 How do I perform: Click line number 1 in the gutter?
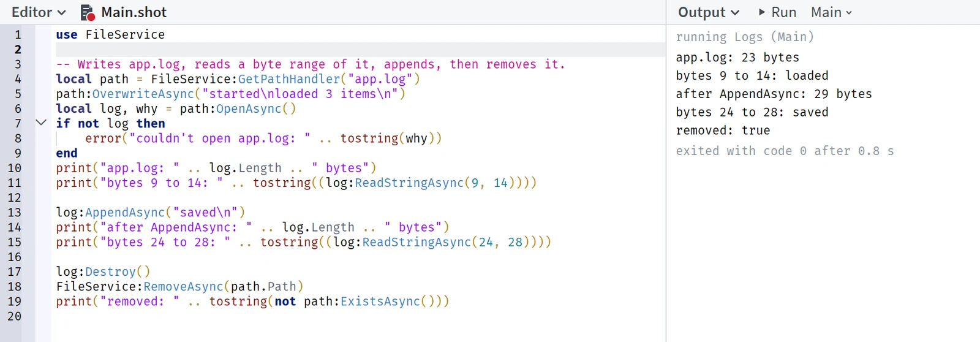click(18, 35)
